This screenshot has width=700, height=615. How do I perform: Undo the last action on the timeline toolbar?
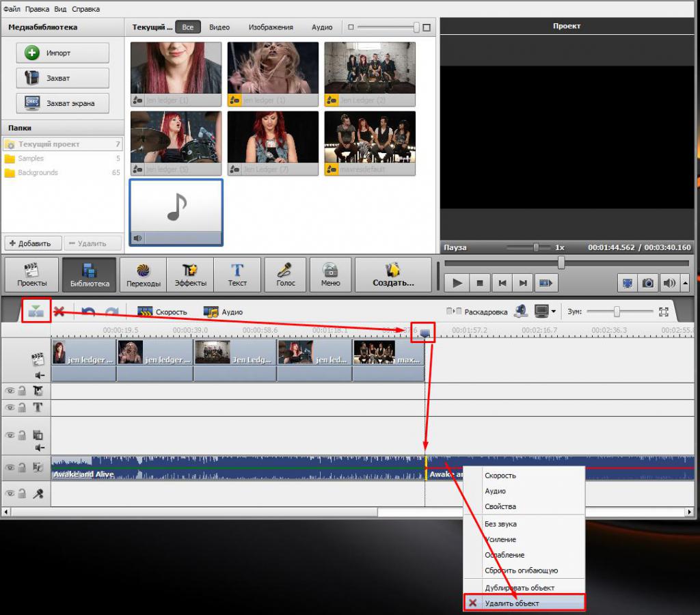(88, 312)
